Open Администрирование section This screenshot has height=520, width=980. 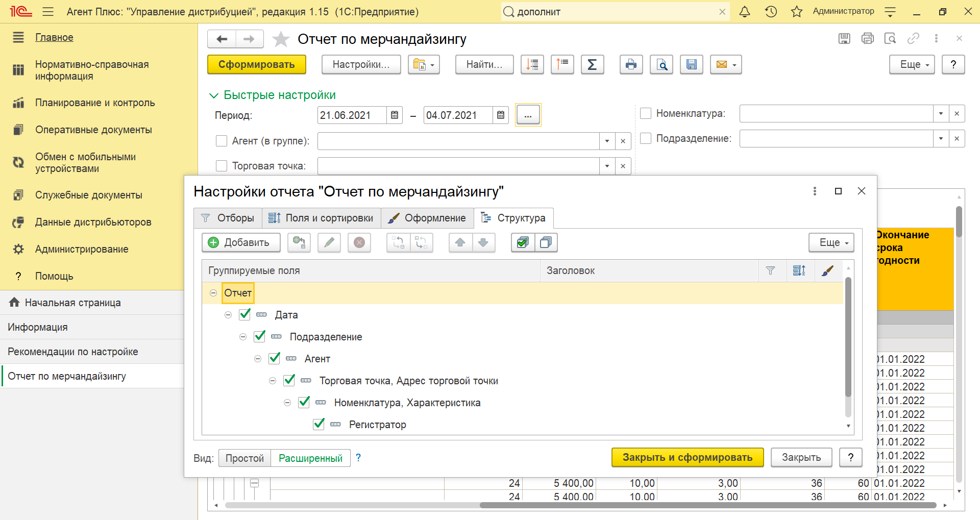coord(82,249)
